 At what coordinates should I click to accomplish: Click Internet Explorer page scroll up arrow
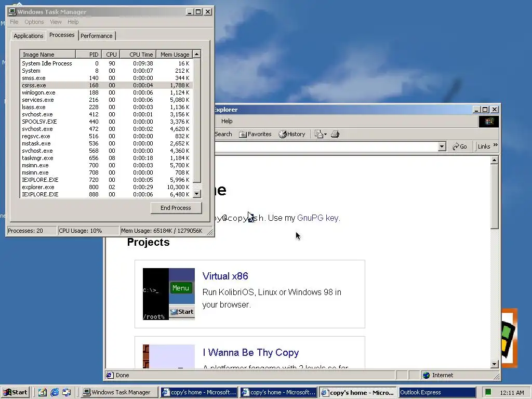pos(495,160)
